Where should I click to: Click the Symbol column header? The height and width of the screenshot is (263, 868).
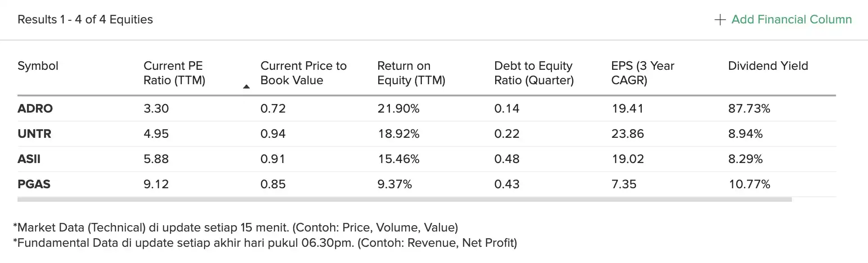pos(38,66)
